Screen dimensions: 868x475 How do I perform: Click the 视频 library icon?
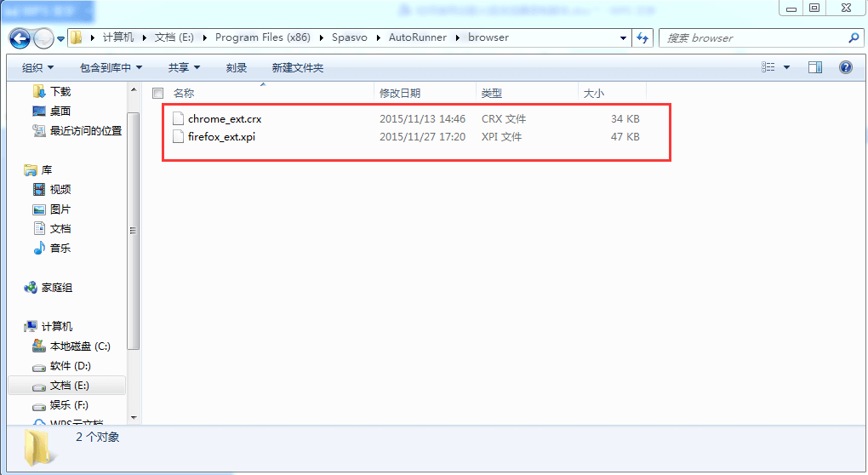39,189
